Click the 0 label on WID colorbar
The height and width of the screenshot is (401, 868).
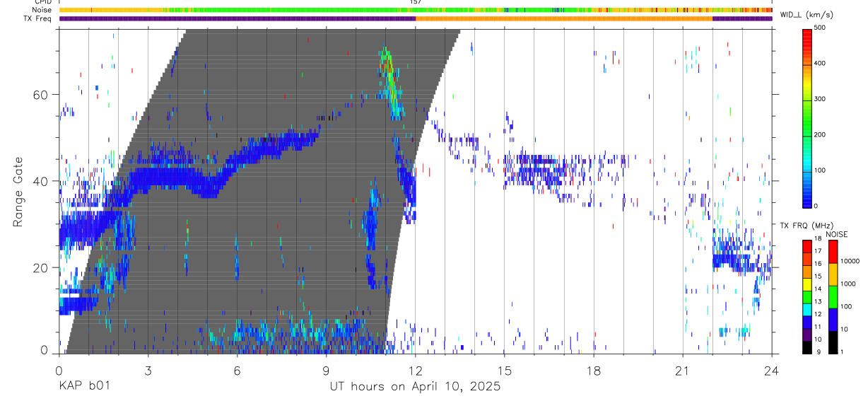point(816,206)
